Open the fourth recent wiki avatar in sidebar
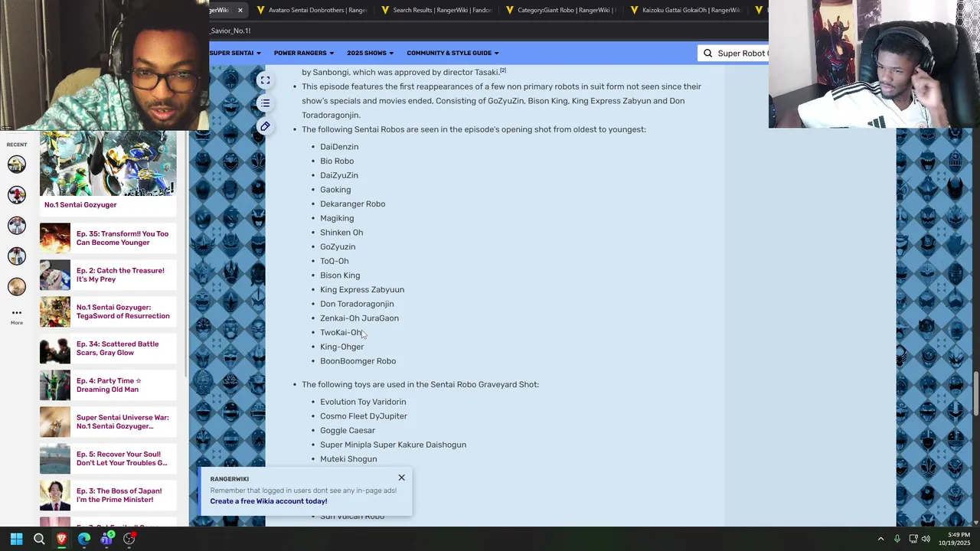The width and height of the screenshot is (980, 551). click(x=17, y=256)
